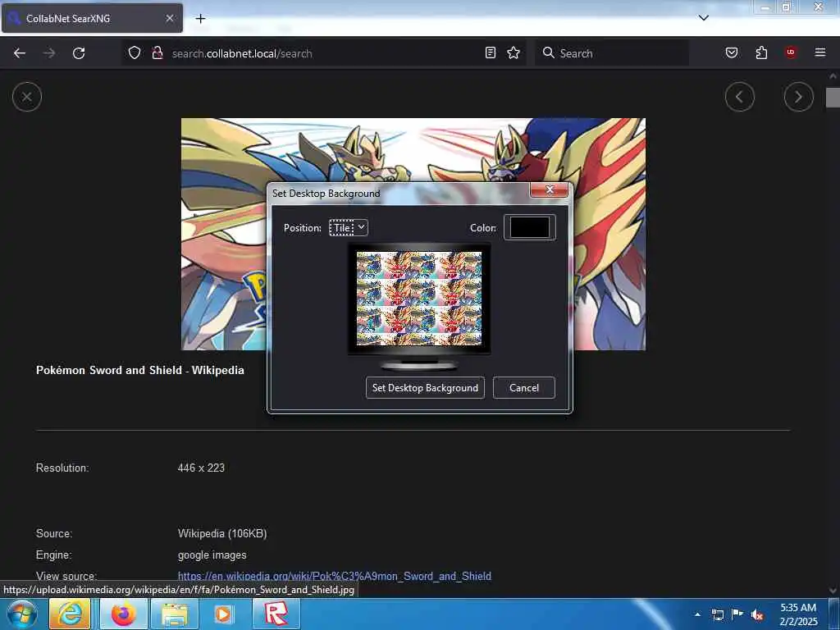Click the forward navigation arrow
Viewport: 840px width, 630px height.
(49, 53)
